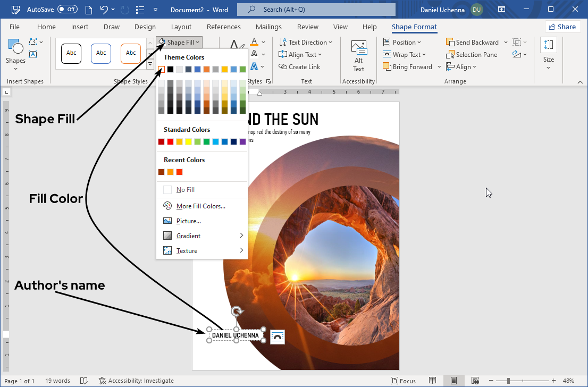
Task: Click the Undo arrow in title bar
Action: click(x=104, y=10)
